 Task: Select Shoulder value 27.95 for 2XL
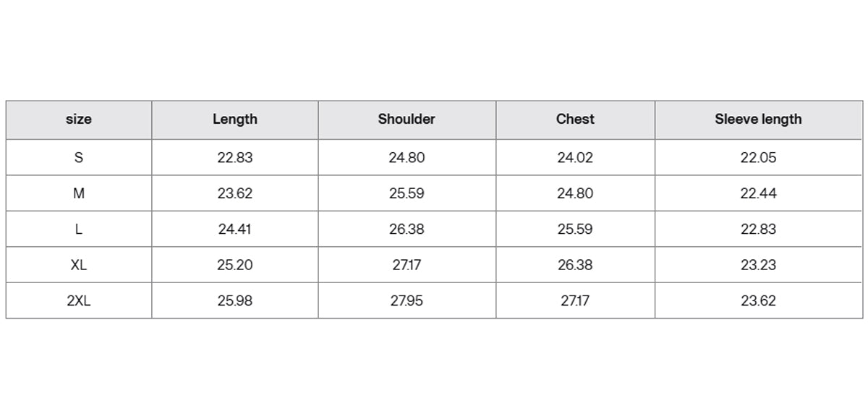pyautogui.click(x=407, y=301)
